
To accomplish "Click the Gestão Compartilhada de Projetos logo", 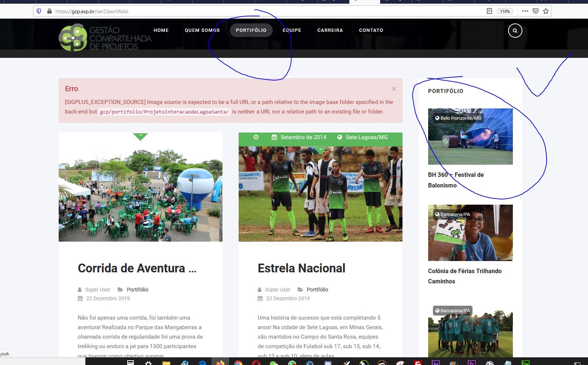I will 105,37.
